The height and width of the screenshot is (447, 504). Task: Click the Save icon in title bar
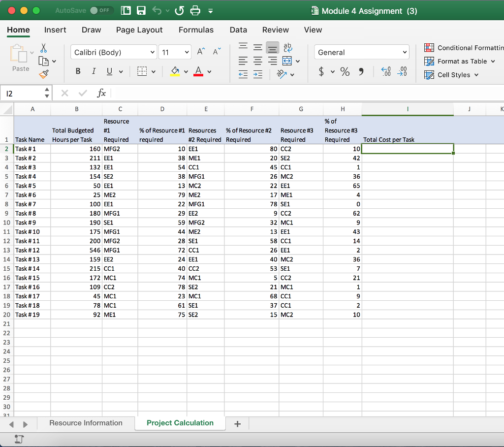point(141,11)
